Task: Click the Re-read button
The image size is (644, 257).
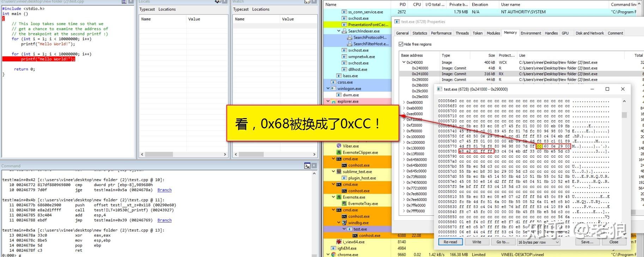Action: 450,242
